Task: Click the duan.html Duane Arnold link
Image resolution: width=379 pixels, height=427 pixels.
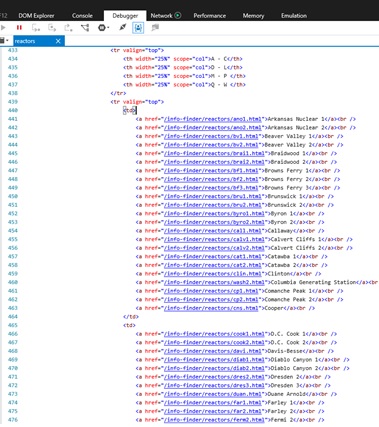Action: 213,394
